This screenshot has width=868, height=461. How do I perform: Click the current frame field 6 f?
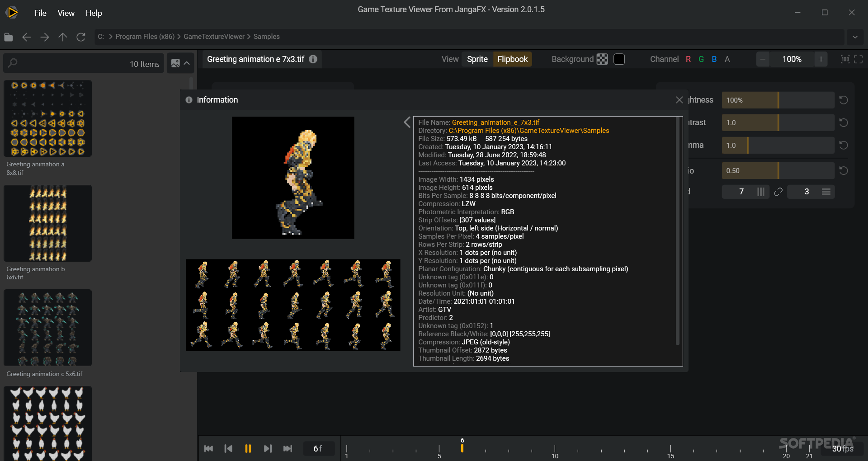coord(318,448)
